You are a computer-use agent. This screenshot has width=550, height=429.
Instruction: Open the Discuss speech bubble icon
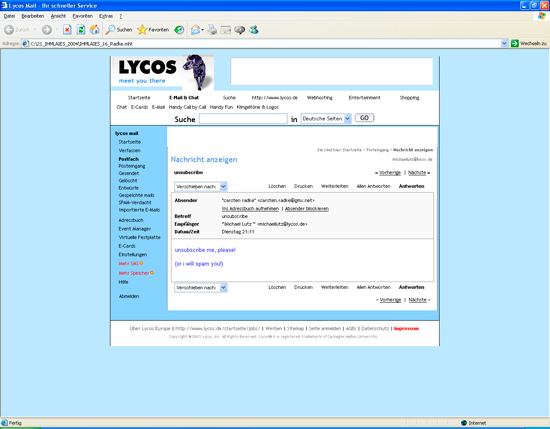[x=240, y=30]
